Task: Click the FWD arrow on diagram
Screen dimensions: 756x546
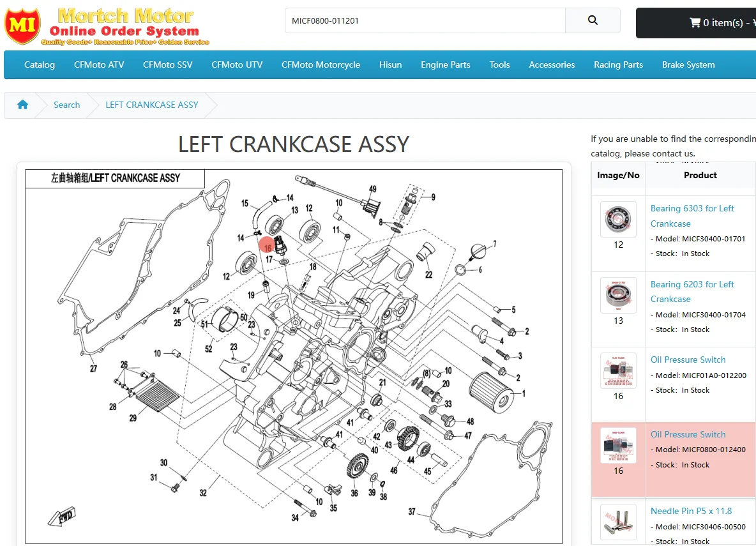Action: (62, 517)
